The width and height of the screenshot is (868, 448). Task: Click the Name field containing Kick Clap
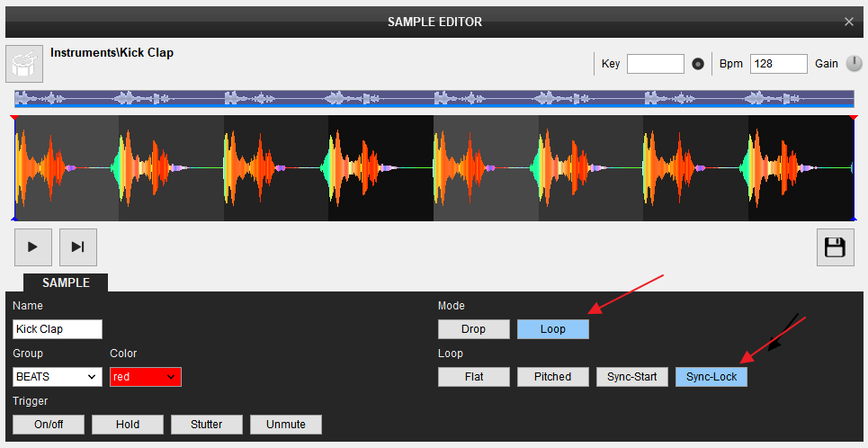[58, 329]
